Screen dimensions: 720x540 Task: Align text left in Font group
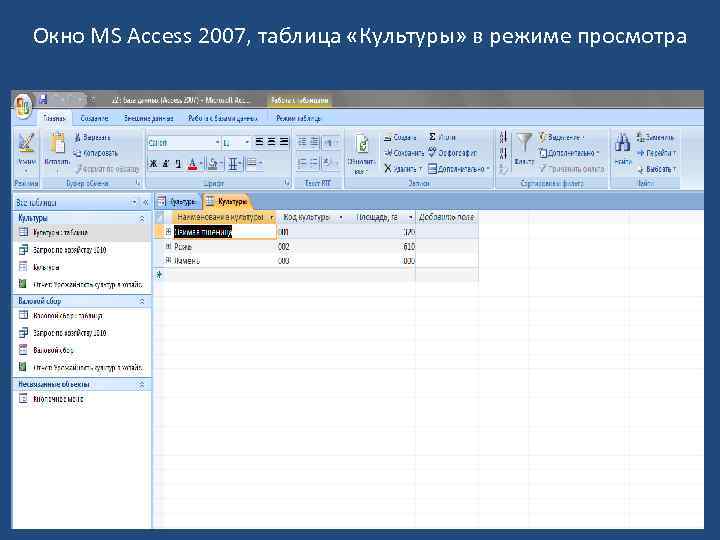pyautogui.click(x=259, y=142)
